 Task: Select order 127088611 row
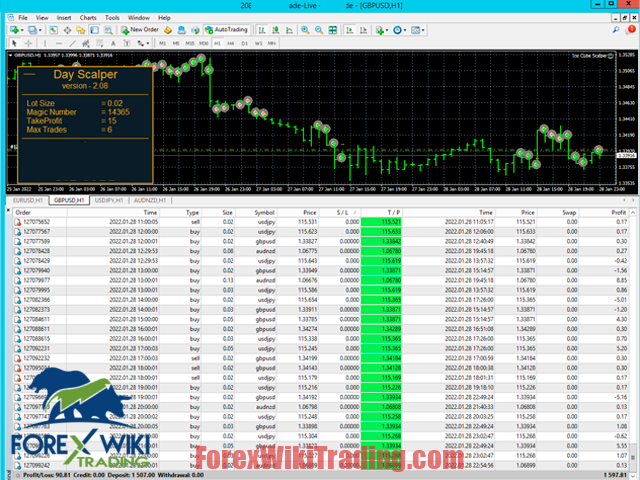pos(321,329)
